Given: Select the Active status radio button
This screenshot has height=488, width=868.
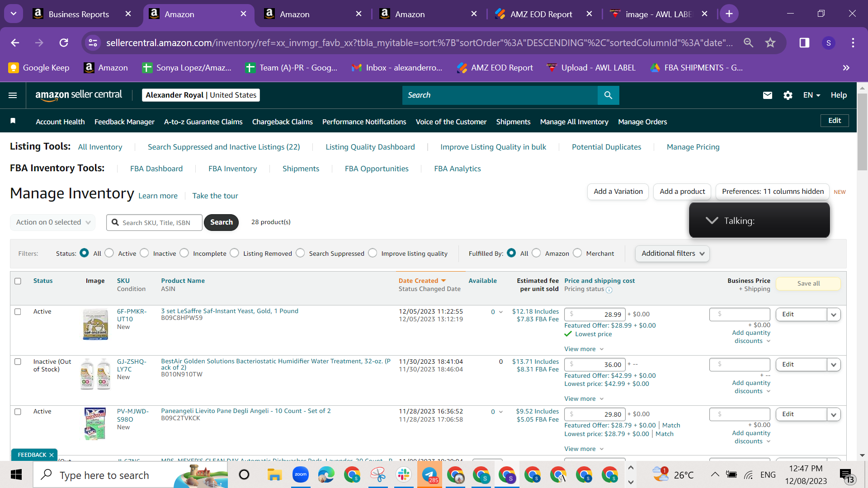Looking at the screenshot, I should 109,253.
